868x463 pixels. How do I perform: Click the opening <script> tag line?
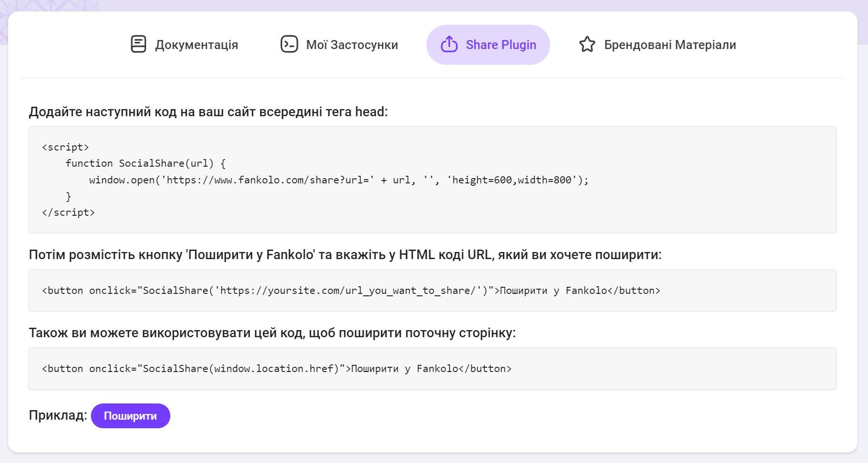[x=66, y=147]
